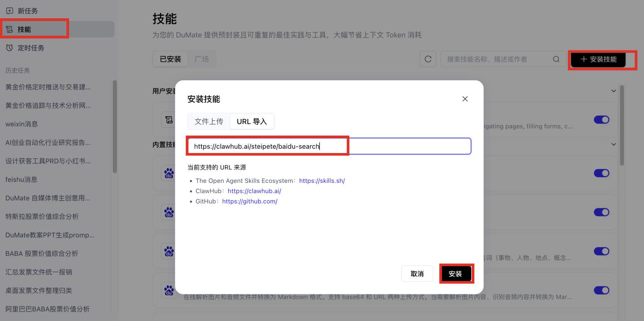Screen dimensions: 644x321
Task: Click the magnifier icon in the search field
Action: 556,59
